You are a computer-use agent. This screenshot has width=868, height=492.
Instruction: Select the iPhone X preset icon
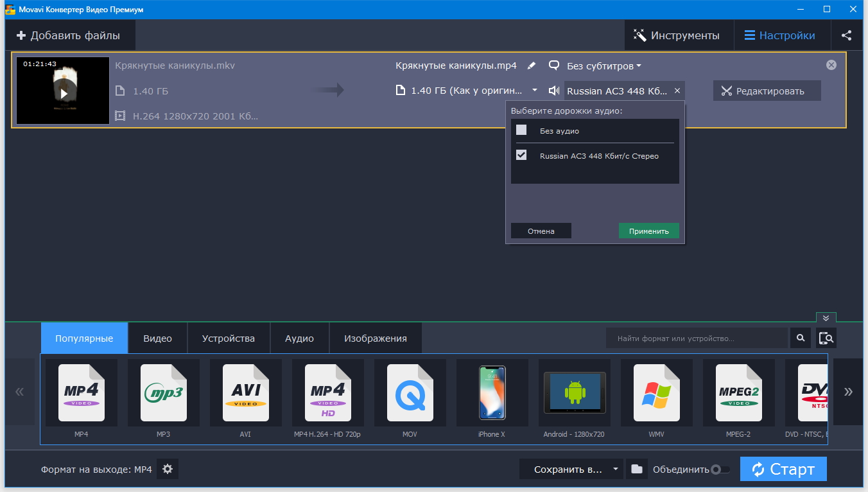coord(492,393)
